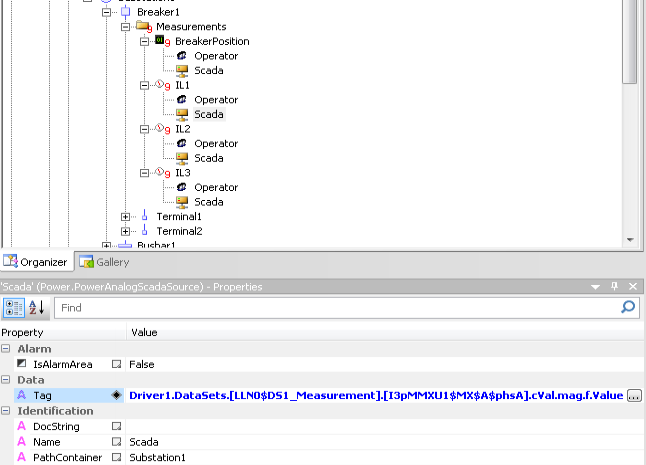
Task: Select the Terminal2 tree item label
Action: (179, 231)
